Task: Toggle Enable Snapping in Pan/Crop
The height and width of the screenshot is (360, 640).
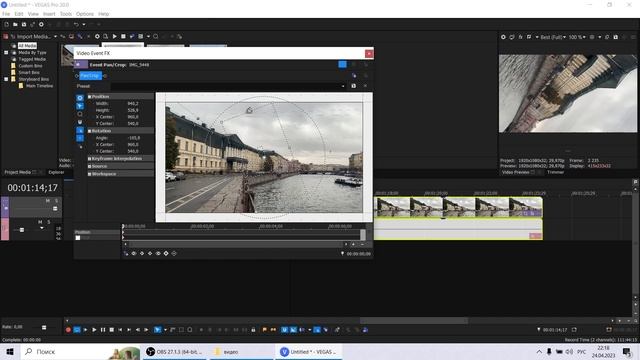Action: coord(80,122)
